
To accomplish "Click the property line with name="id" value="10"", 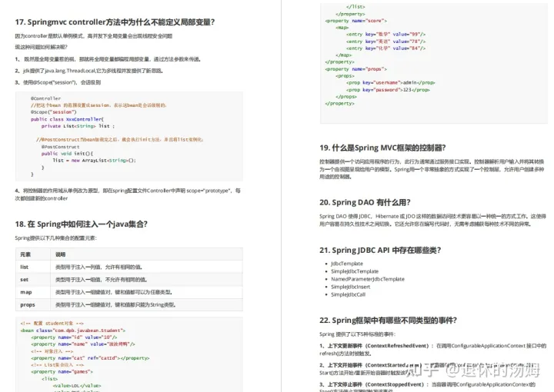I will click(74, 337).
